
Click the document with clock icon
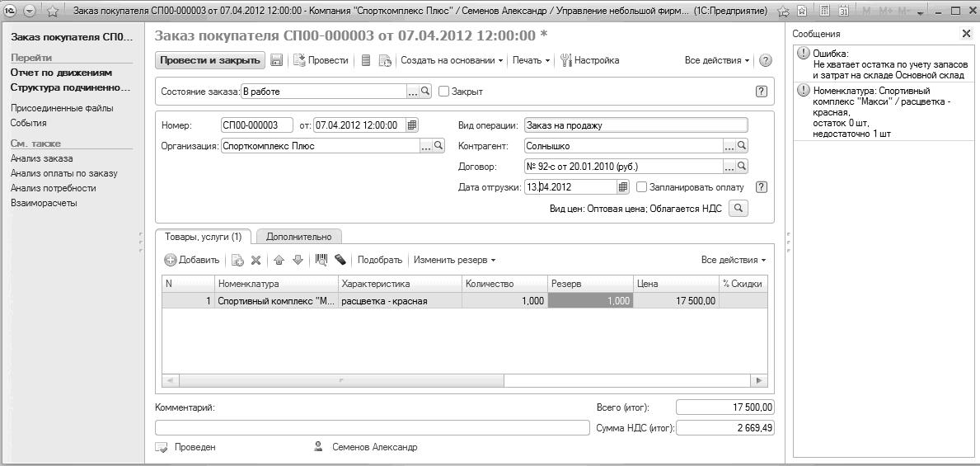385,60
